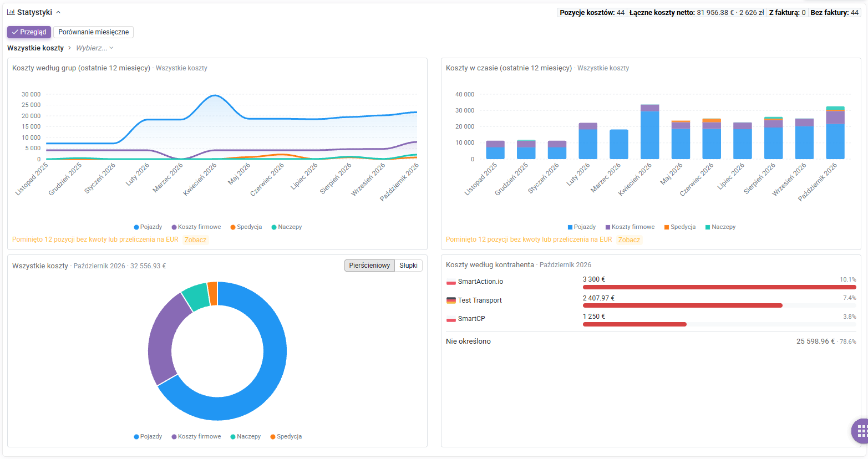
Task: Click the Wszystkie koszty breadcrumb
Action: [x=35, y=48]
